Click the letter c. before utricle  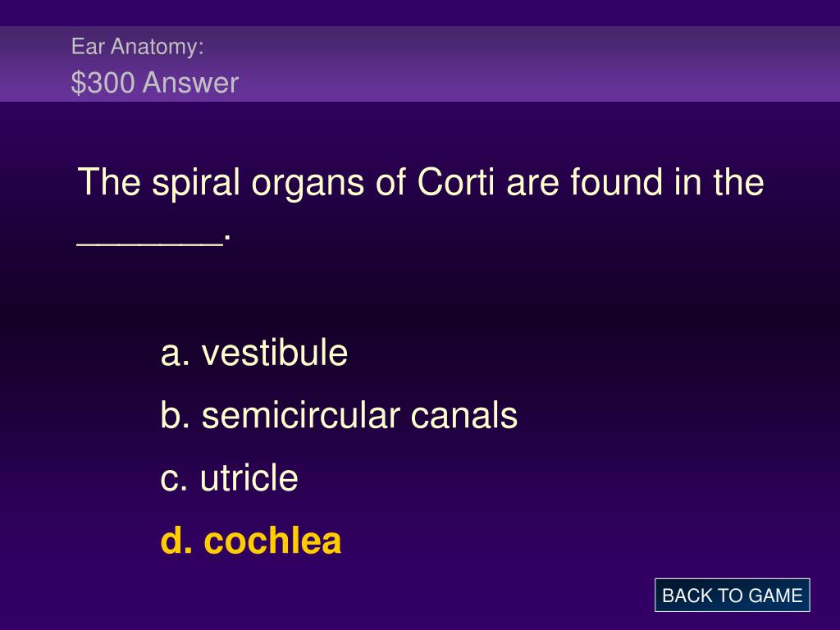174,480
